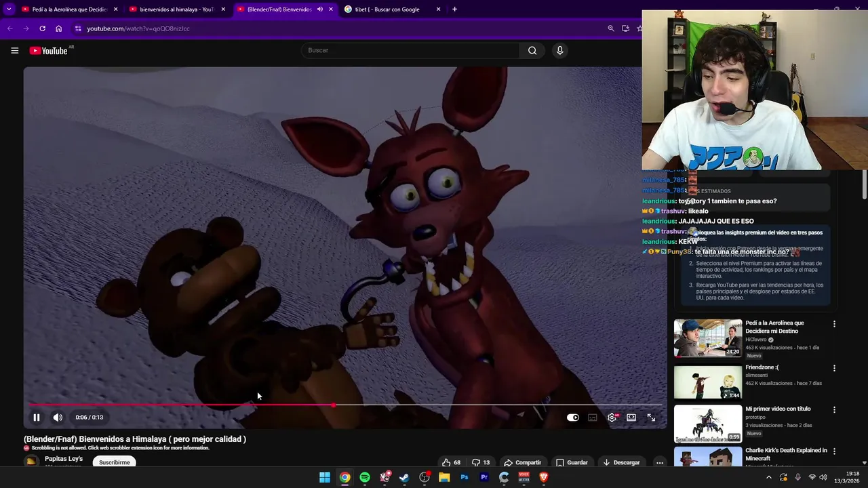This screenshot has width=868, height=488.
Task: Enter fullscreen mode
Action: [651, 418]
